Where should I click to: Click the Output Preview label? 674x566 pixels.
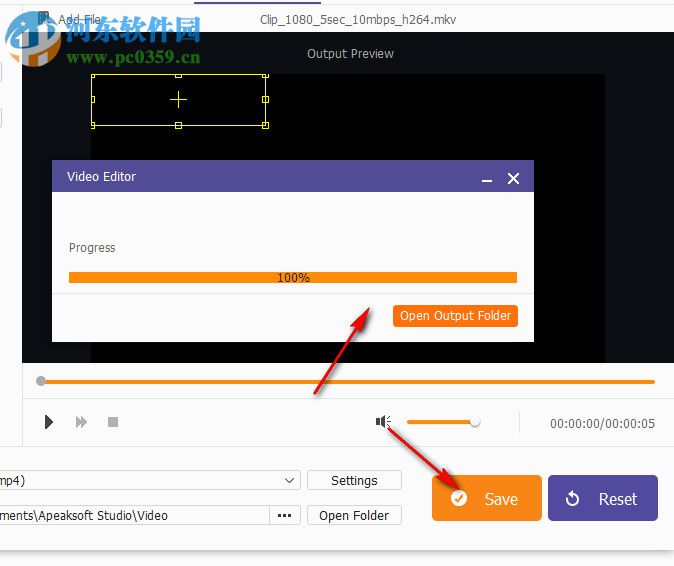tap(350, 54)
